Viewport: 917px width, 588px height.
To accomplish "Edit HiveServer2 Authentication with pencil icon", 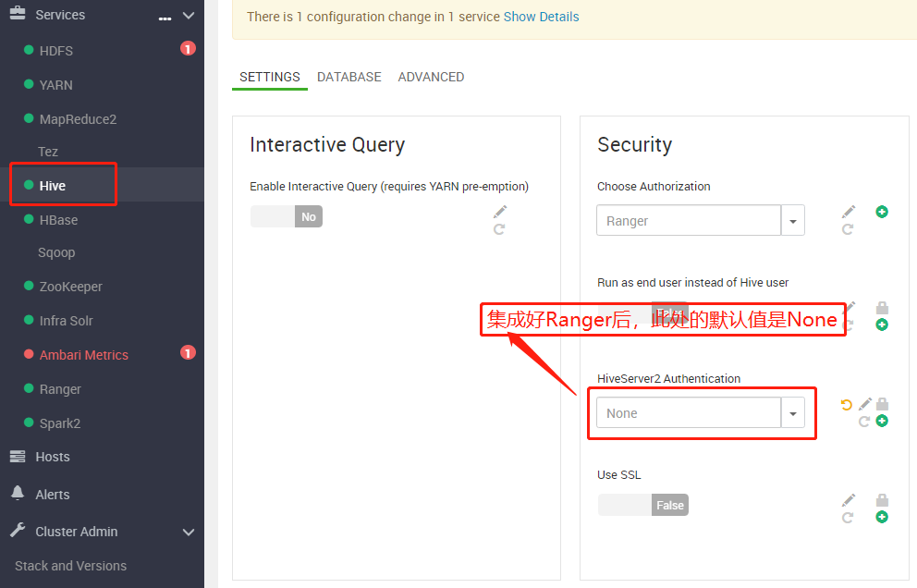I will 865,404.
